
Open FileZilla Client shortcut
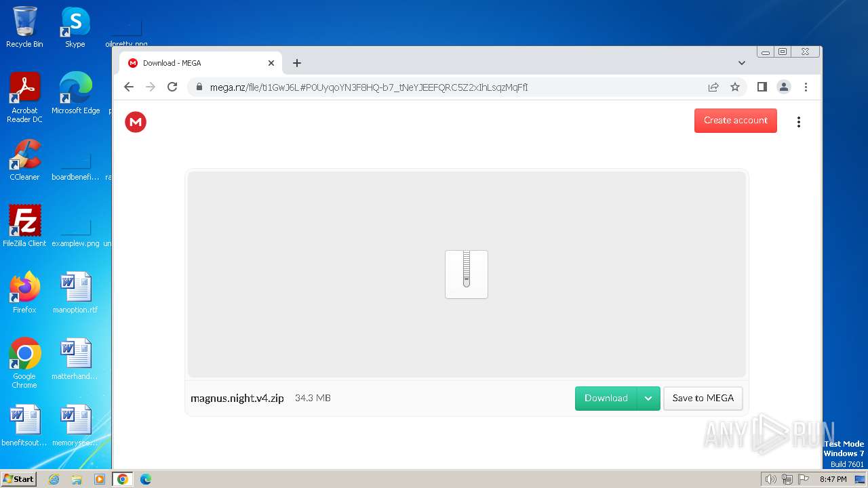[24, 226]
